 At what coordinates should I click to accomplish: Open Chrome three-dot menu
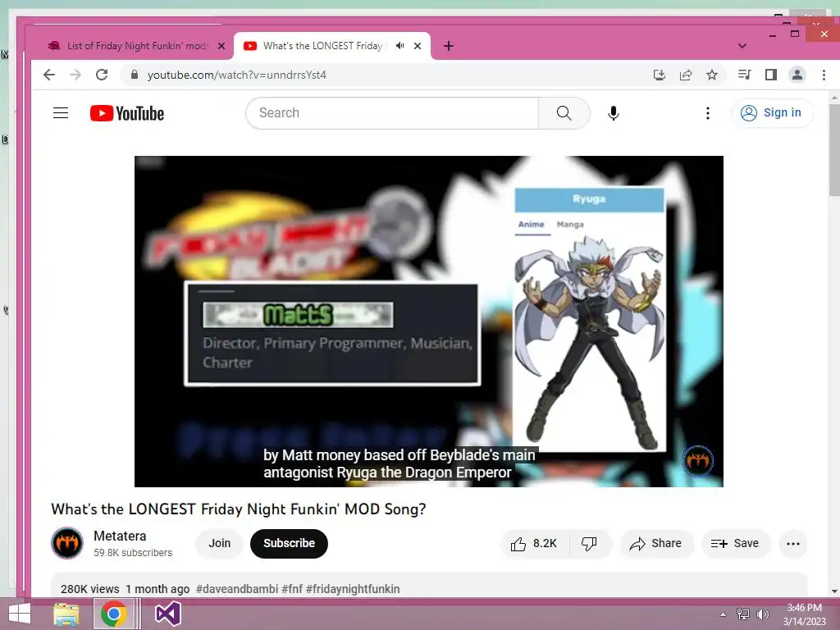824,75
